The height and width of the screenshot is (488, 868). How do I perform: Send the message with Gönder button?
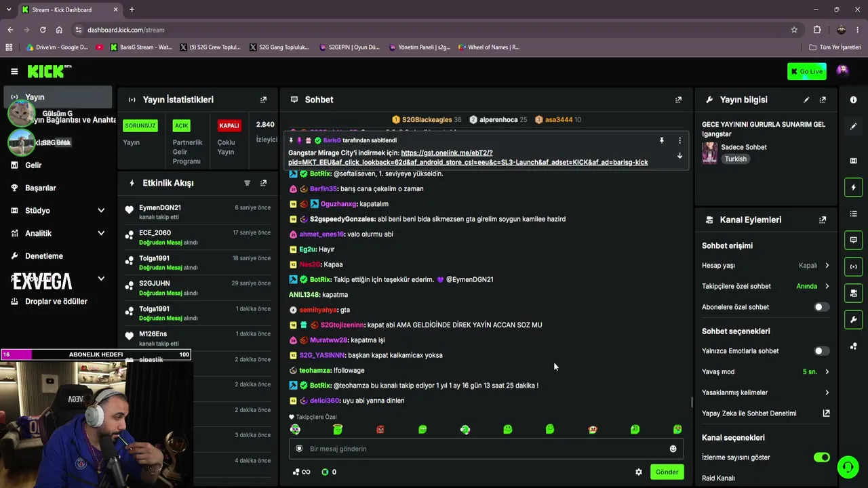[x=667, y=472]
